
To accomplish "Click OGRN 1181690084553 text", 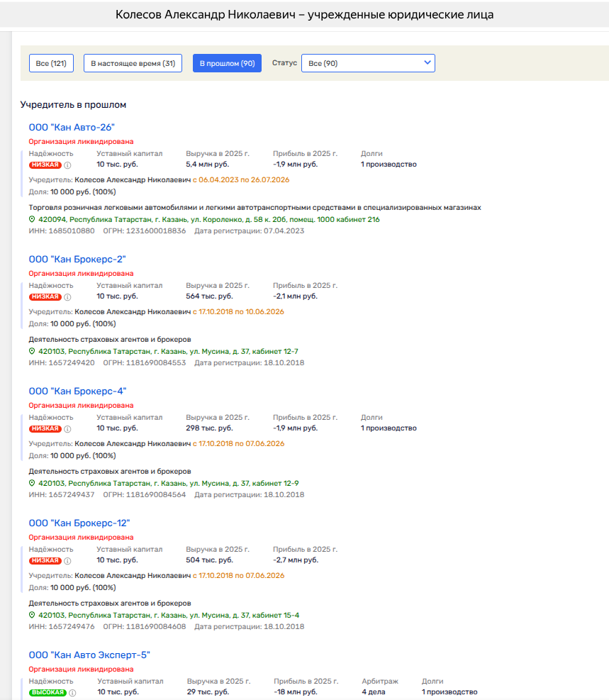I will (x=145, y=363).
